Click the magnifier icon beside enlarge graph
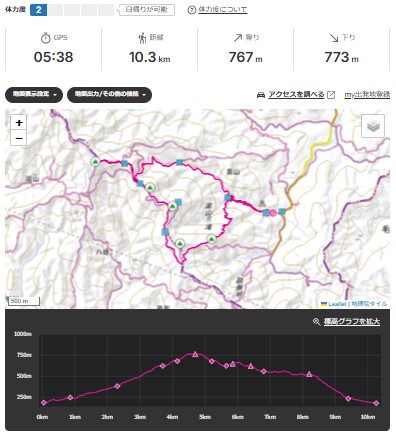Image resolution: width=396 pixels, height=434 pixels. click(316, 322)
